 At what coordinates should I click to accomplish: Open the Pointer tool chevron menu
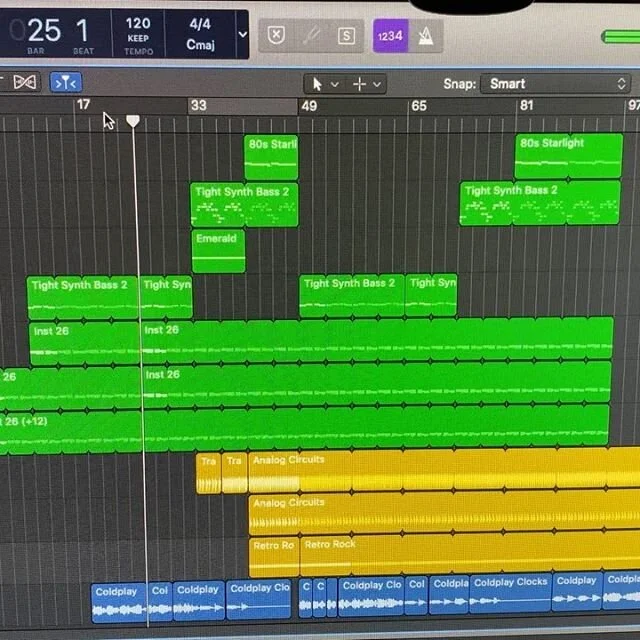tap(335, 84)
